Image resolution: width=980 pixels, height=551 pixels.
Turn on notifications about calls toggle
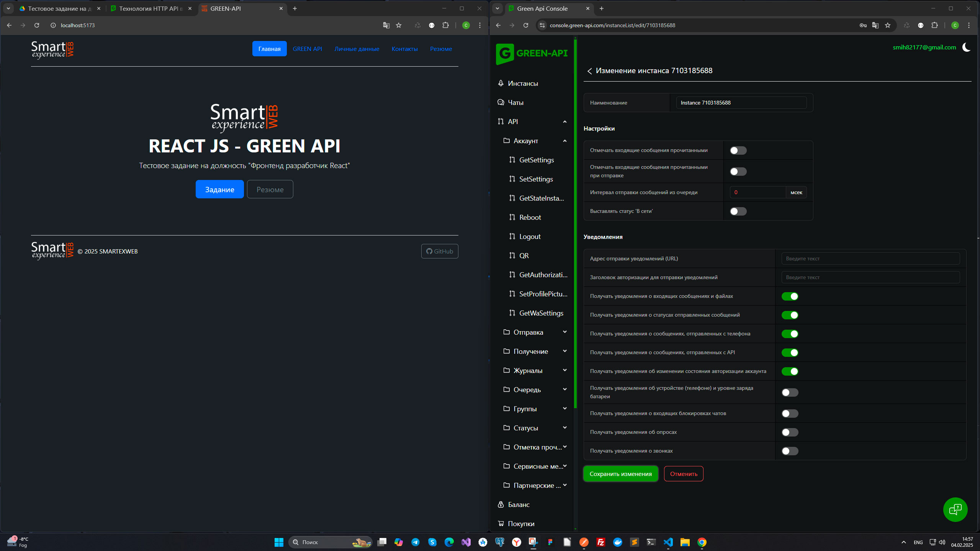(790, 451)
